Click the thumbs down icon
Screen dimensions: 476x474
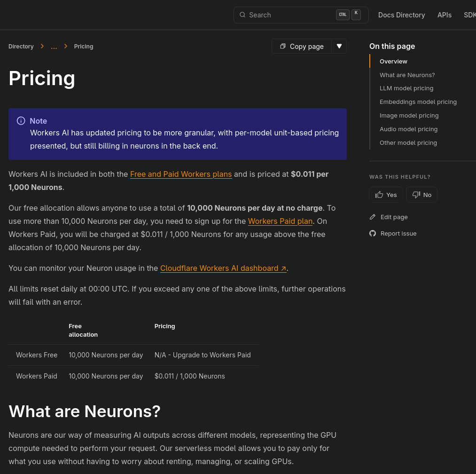[416, 195]
